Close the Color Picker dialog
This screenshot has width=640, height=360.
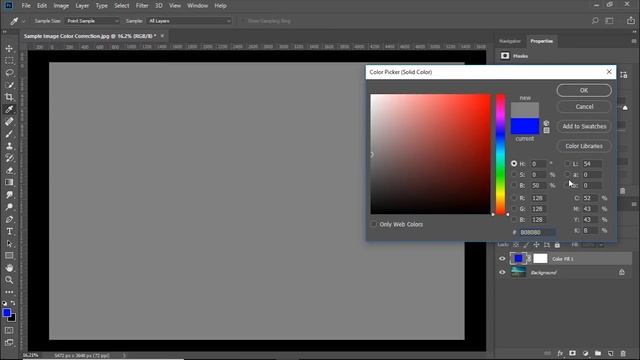point(609,72)
